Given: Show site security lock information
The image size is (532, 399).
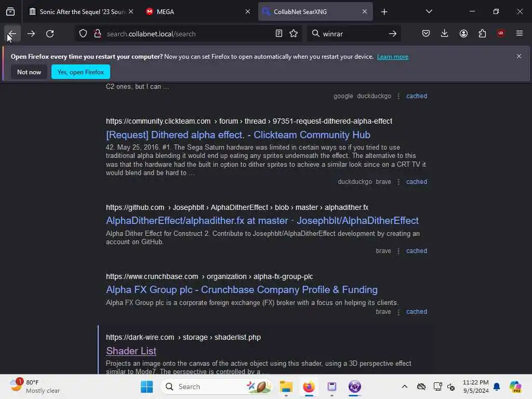Looking at the screenshot, I should pyautogui.click(x=97, y=34).
